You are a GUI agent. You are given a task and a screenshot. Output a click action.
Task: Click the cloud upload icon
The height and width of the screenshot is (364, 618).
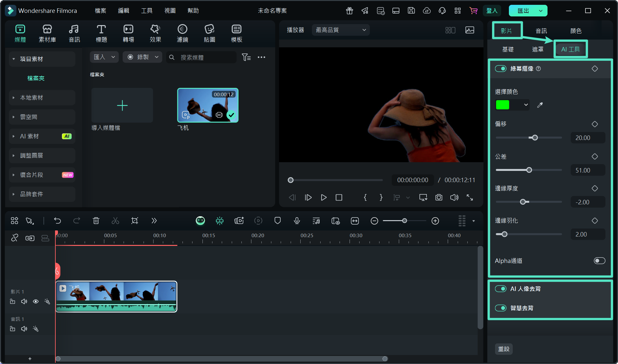coord(427,11)
